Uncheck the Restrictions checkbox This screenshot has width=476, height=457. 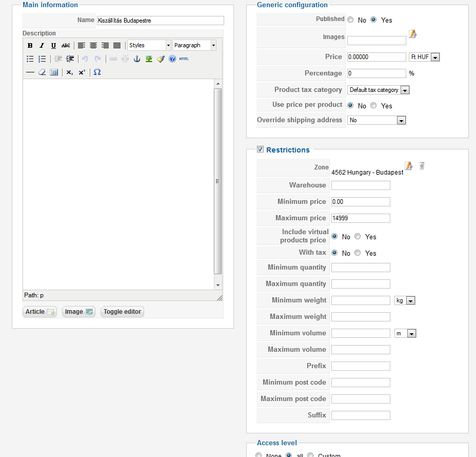[260, 149]
